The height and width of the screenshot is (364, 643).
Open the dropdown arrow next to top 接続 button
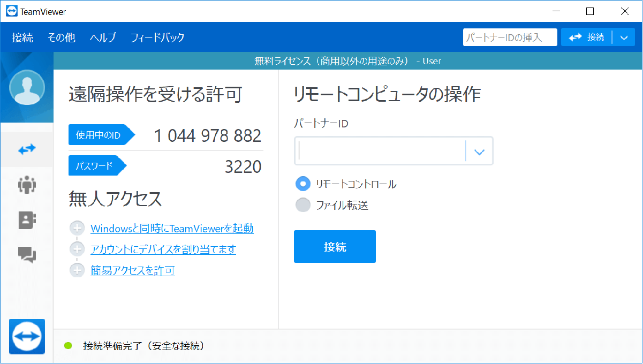(x=623, y=37)
